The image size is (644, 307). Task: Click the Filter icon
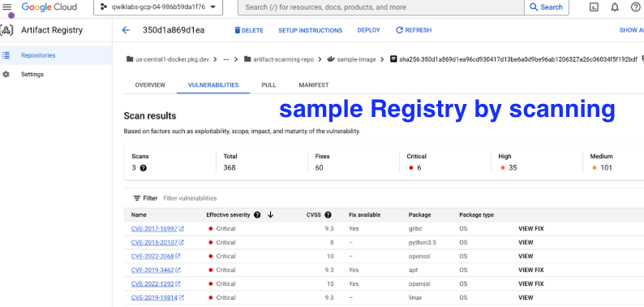tap(137, 198)
